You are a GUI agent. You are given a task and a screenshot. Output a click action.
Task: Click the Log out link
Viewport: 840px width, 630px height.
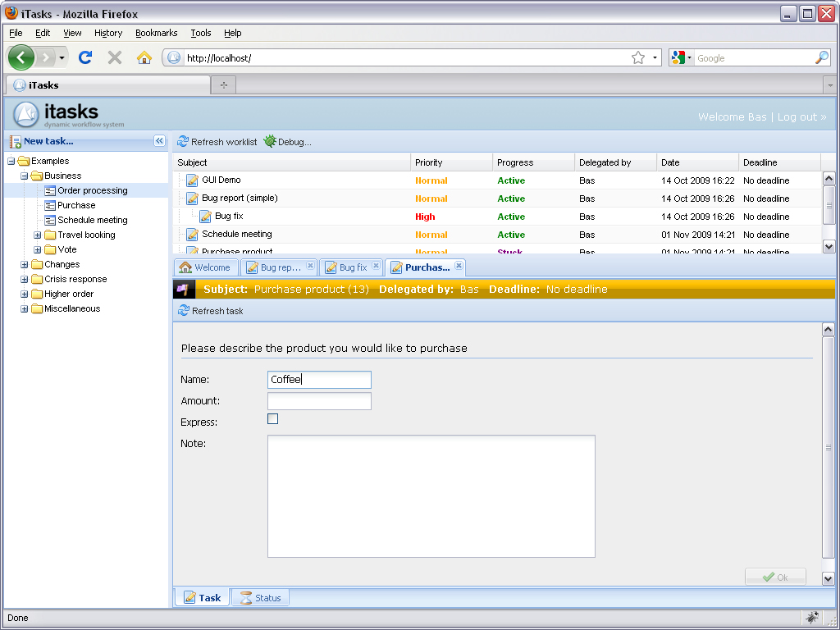coord(801,117)
